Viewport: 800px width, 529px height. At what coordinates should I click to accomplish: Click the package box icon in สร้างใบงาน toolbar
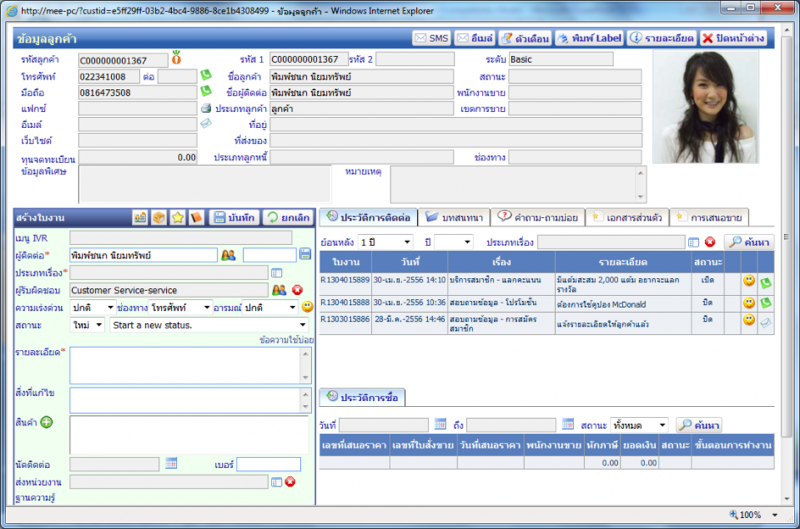[159, 218]
